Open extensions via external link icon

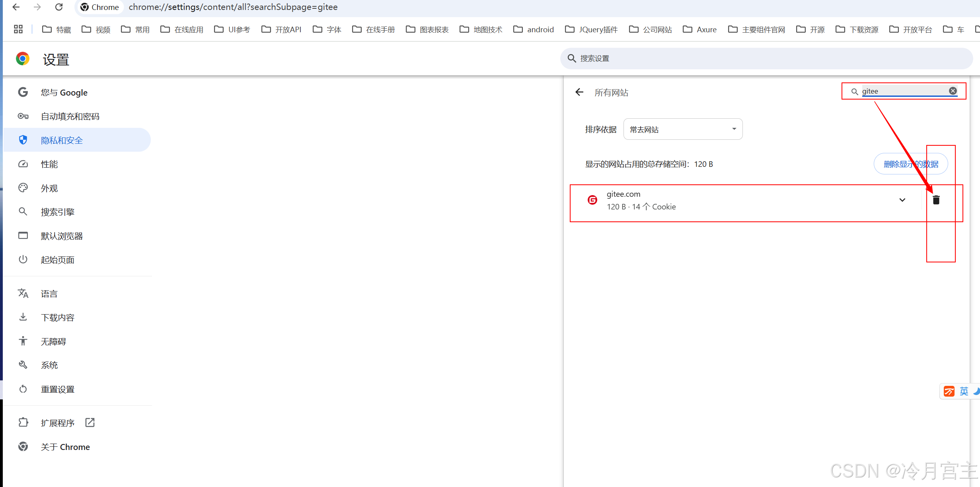tap(90, 422)
